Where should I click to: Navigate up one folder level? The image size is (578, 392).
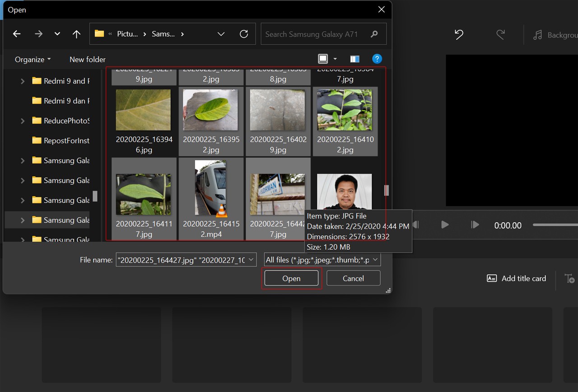pos(76,33)
